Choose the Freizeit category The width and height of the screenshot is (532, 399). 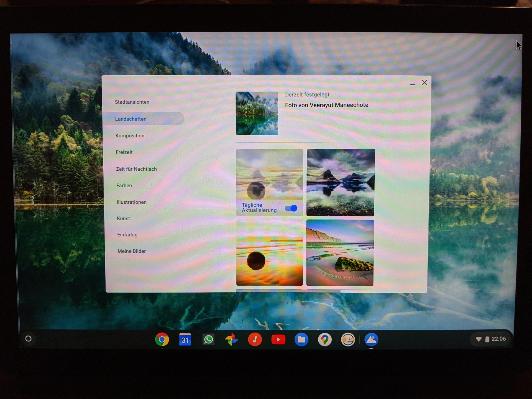(x=124, y=152)
